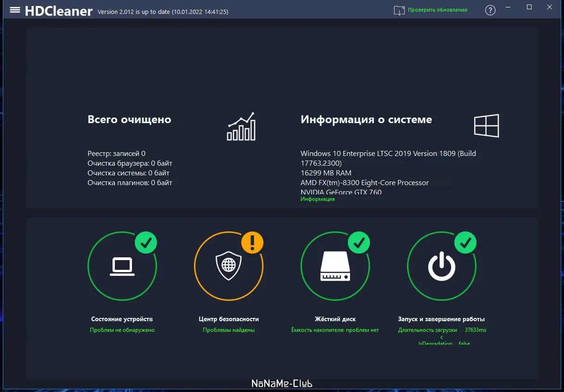The height and width of the screenshot is (392, 564).
Task: Select 'Центр безопасности' label
Action: [x=229, y=319]
